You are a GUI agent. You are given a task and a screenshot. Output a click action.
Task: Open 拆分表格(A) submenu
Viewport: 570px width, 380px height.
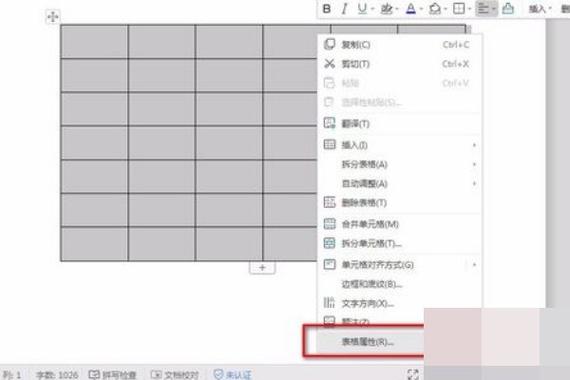(399, 164)
